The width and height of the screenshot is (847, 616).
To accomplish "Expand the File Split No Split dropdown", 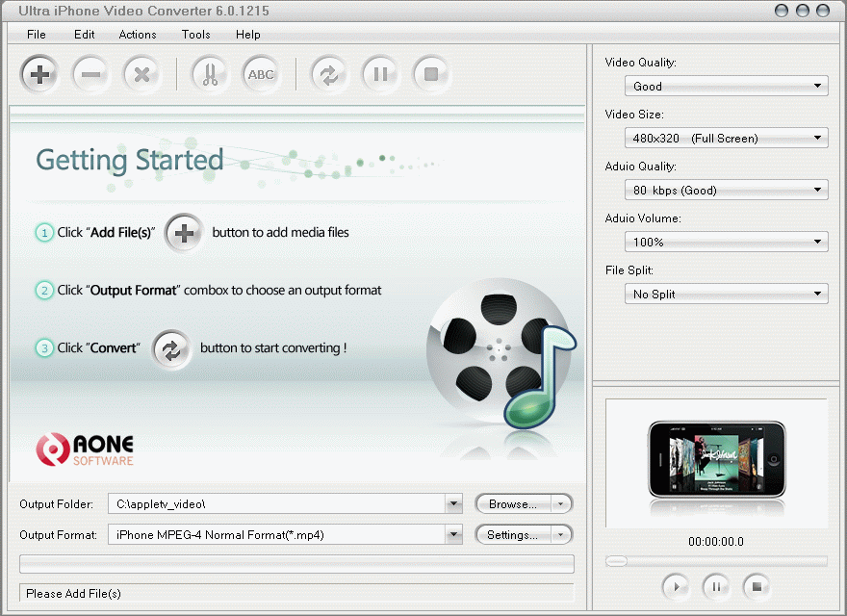I will click(x=726, y=294).
